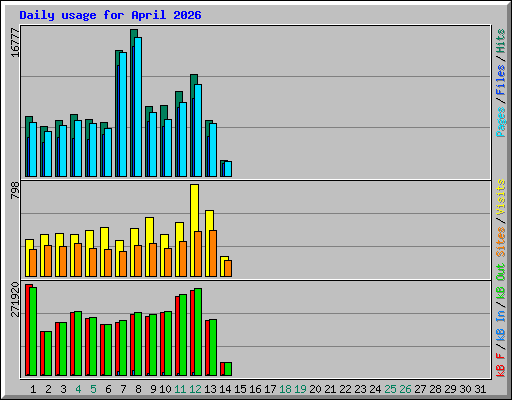The height and width of the screenshot is (400, 512).
Task: Click day label 14 on x-axis
Action: [x=225, y=389]
